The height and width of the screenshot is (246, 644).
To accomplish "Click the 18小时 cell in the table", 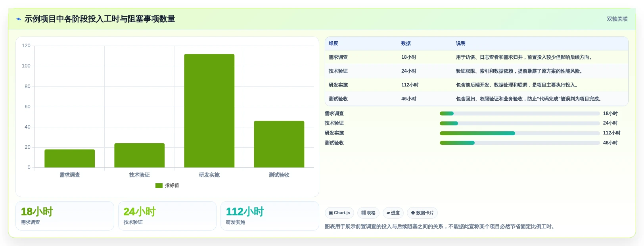I will point(409,57).
